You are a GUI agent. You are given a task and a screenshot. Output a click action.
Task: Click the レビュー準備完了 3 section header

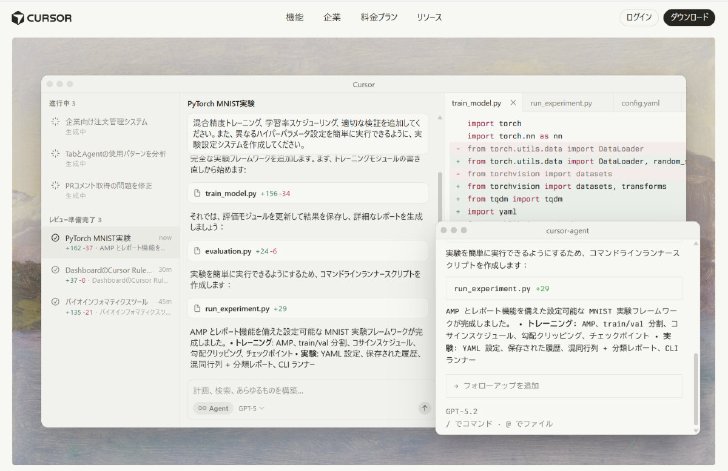click(75, 220)
